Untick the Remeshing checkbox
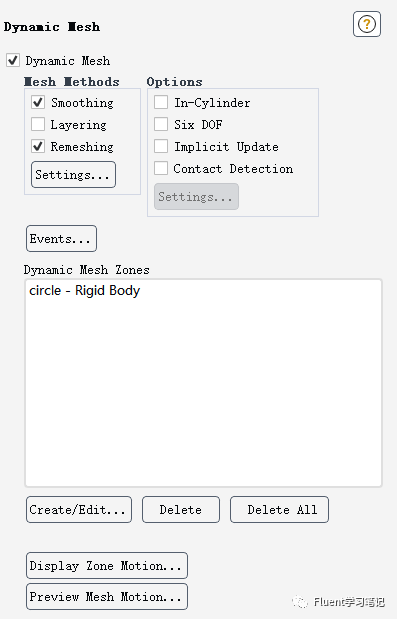The width and height of the screenshot is (397, 619). pyautogui.click(x=38, y=146)
